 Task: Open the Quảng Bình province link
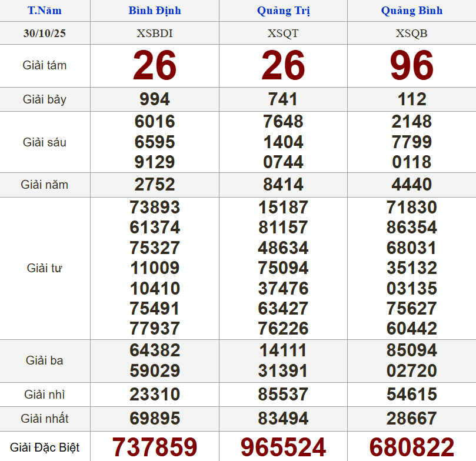[x=411, y=11]
